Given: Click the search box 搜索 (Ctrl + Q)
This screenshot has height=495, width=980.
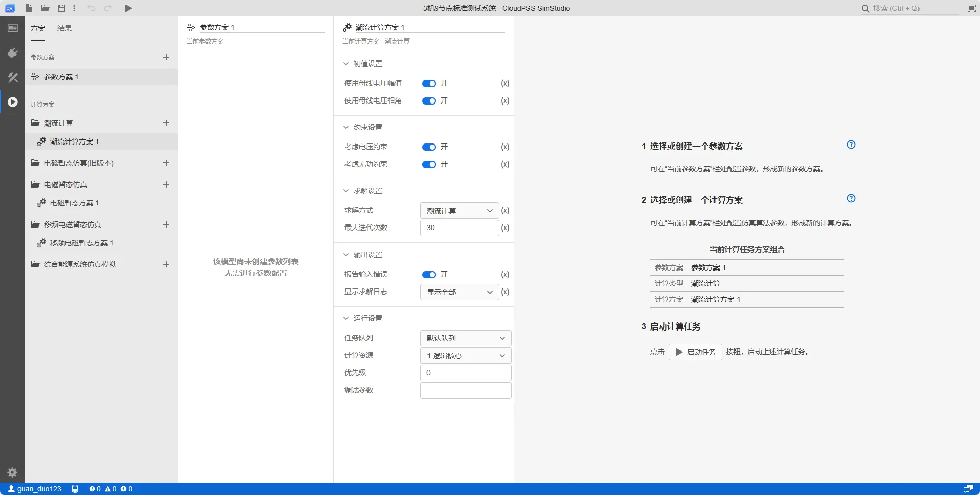Looking at the screenshot, I should tap(910, 8).
